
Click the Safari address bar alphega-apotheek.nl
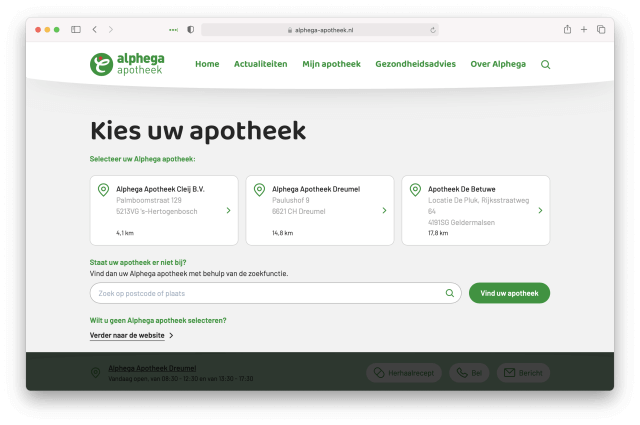(320, 30)
